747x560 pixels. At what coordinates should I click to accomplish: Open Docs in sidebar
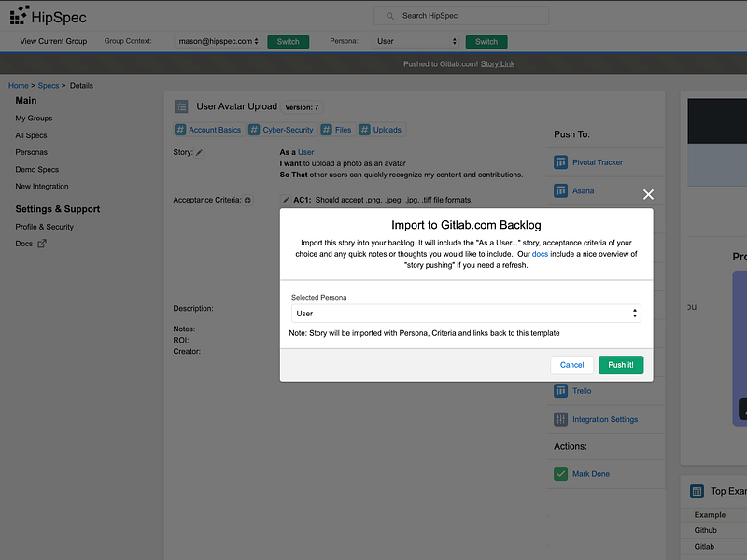point(24,244)
